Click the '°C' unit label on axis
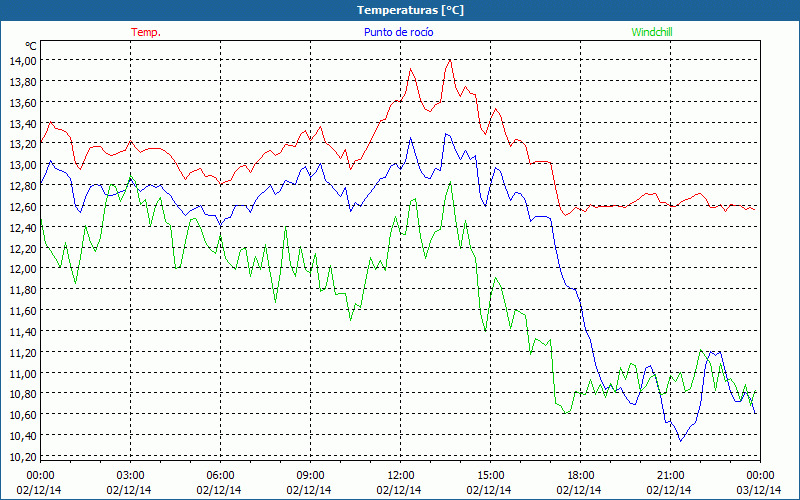This screenshot has width=800, height=500. [x=31, y=46]
